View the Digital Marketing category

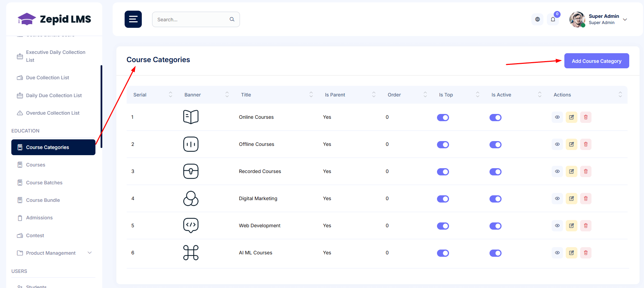(x=557, y=199)
